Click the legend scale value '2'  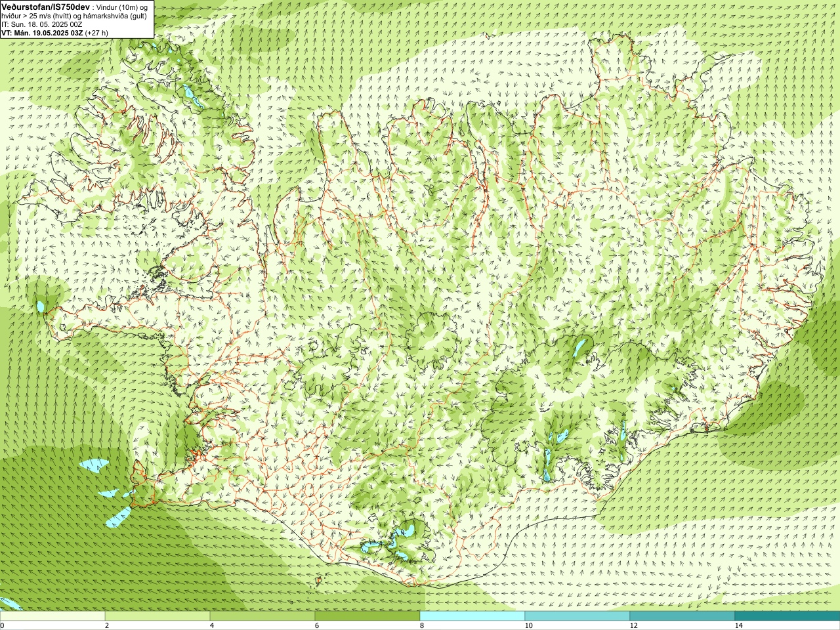tap(107, 626)
